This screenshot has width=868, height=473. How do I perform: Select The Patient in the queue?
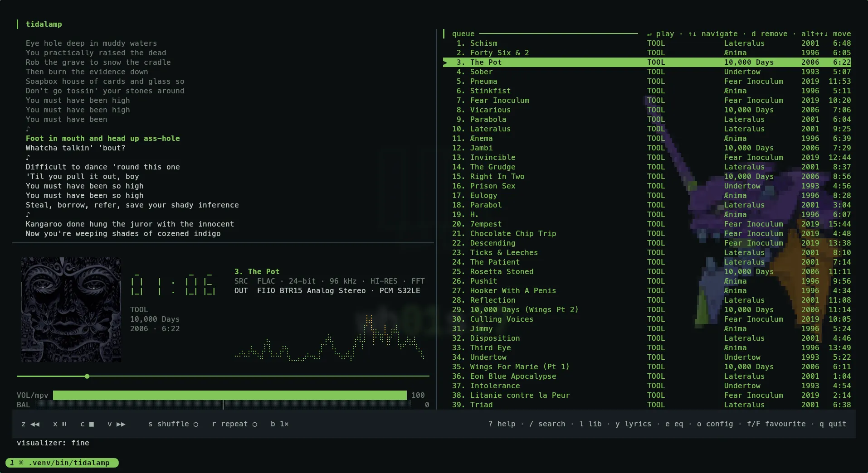(x=647, y=262)
